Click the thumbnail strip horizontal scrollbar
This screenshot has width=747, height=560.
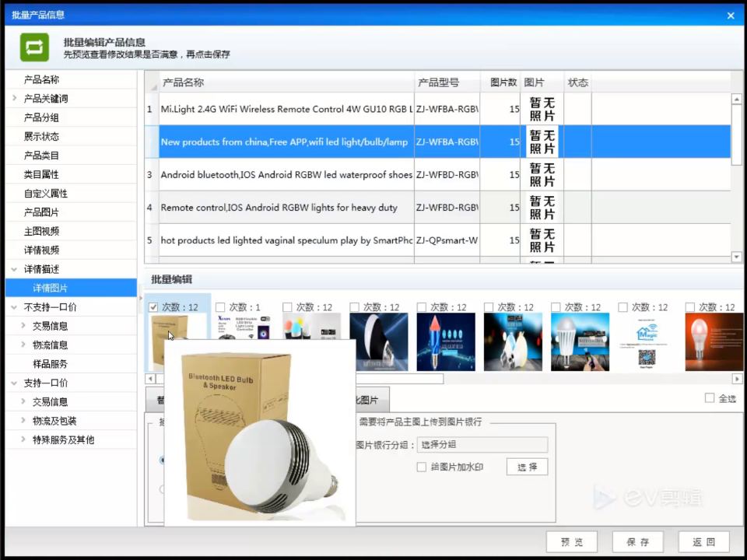pyautogui.click(x=399, y=379)
